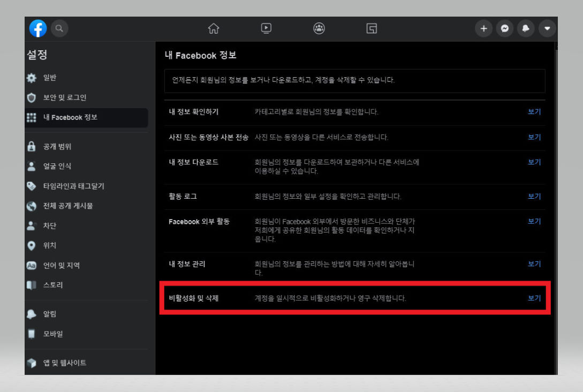This screenshot has height=392, width=583.
Task: Expand the account dropdown arrow
Action: point(547,28)
